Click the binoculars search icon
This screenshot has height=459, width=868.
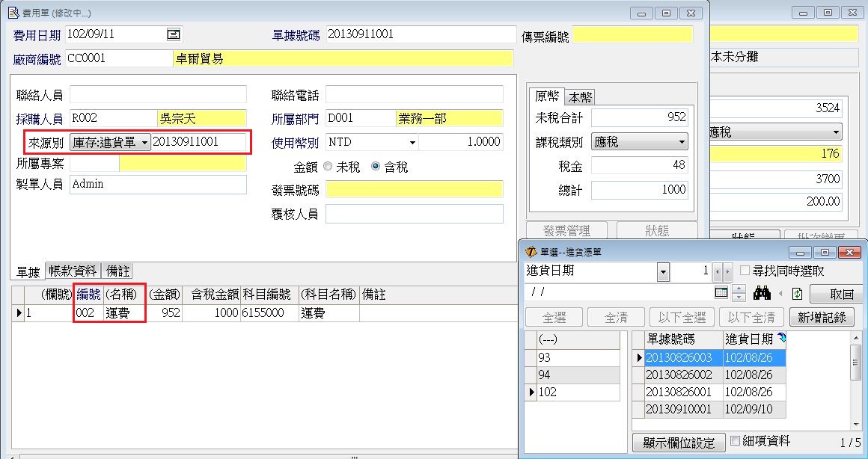coord(762,294)
